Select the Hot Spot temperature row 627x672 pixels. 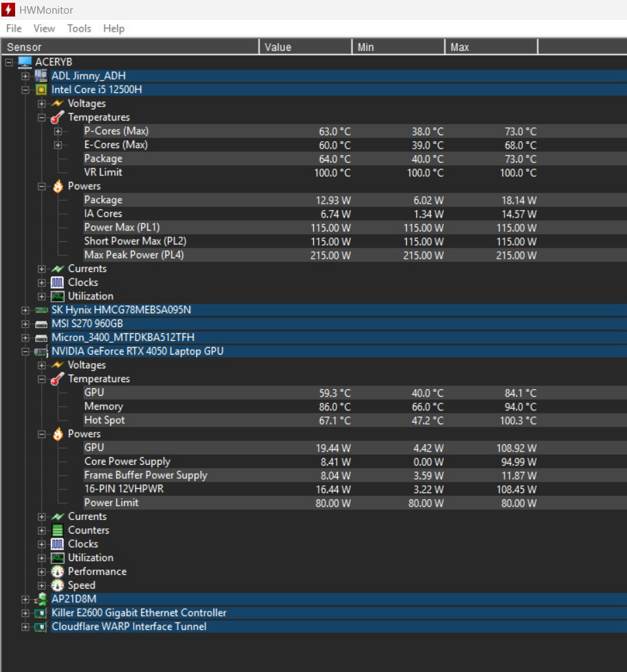(x=355, y=420)
